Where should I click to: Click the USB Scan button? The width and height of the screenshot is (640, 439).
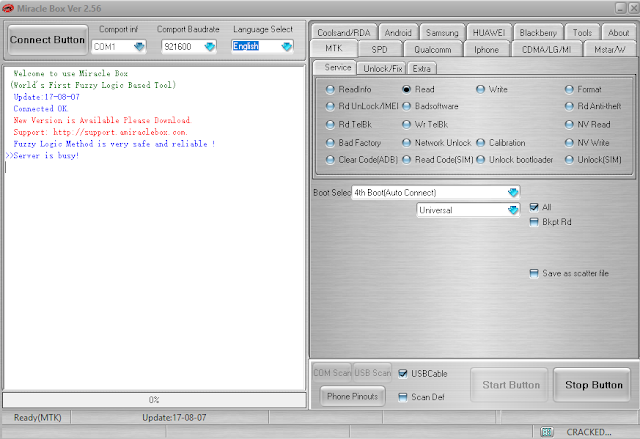[372, 372]
